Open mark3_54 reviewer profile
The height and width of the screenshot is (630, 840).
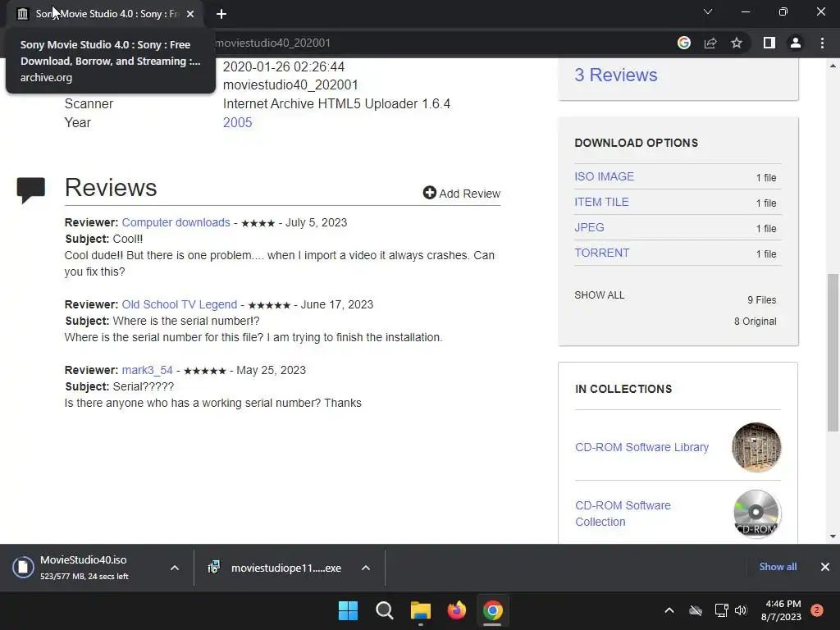click(148, 370)
